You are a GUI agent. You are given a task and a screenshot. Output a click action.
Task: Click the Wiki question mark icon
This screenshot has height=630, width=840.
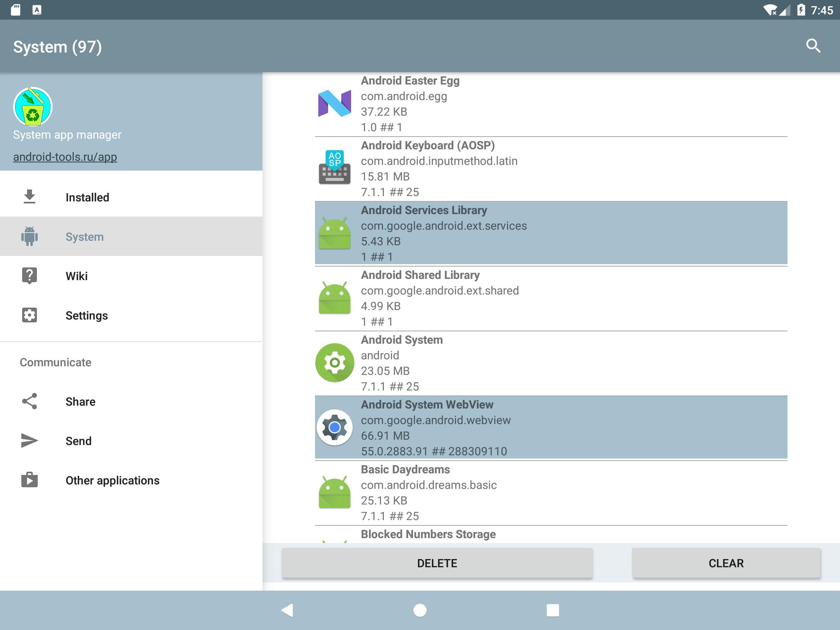pyautogui.click(x=30, y=276)
